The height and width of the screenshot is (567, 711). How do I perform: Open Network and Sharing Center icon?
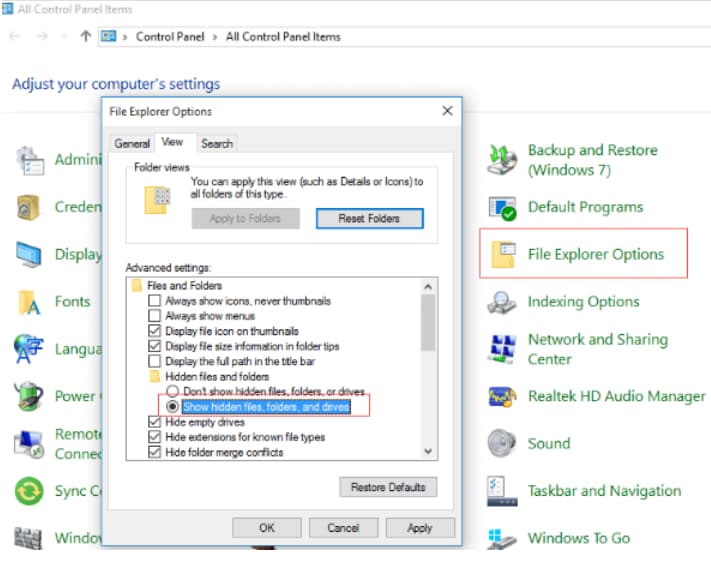click(502, 349)
